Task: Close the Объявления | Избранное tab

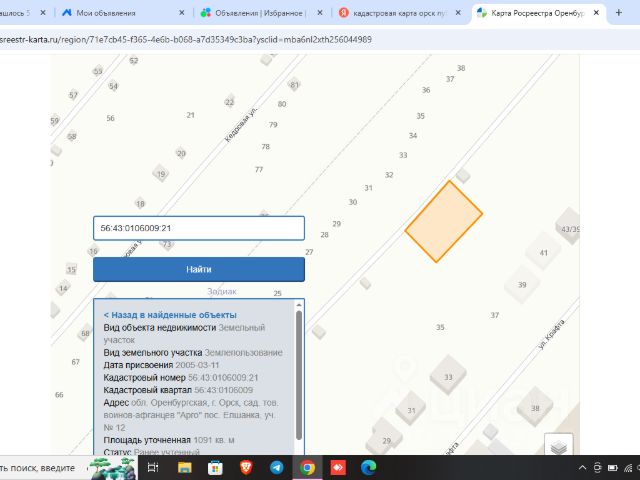Action: 320,13
